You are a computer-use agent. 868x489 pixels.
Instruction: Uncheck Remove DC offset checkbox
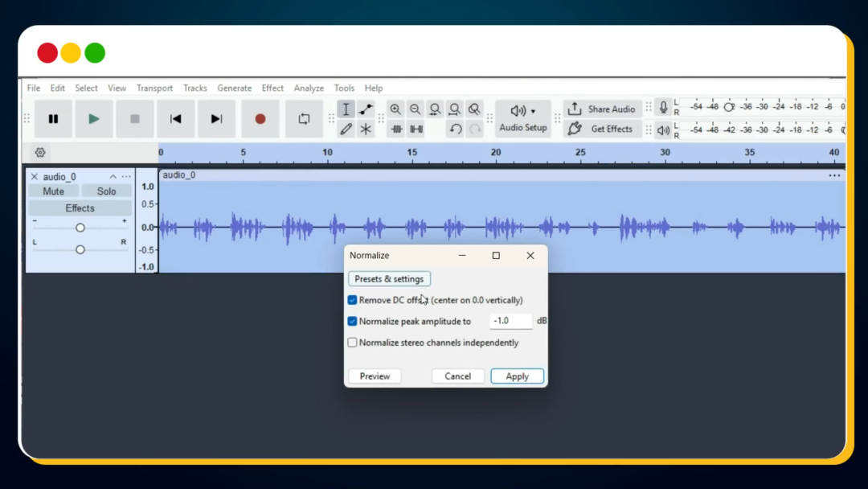tap(352, 300)
